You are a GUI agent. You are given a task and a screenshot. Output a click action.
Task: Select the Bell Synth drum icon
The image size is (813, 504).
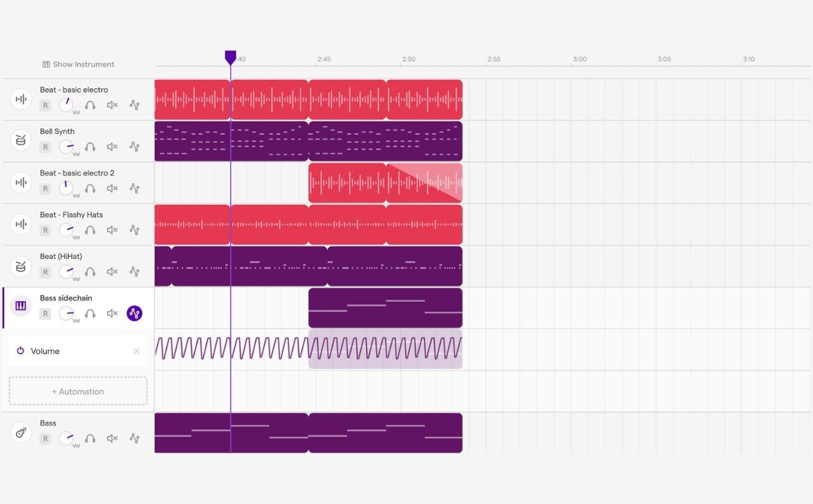[21, 141]
